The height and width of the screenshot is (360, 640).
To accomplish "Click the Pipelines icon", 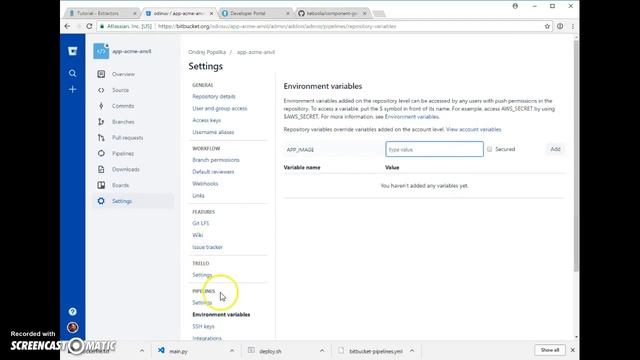I will [101, 153].
